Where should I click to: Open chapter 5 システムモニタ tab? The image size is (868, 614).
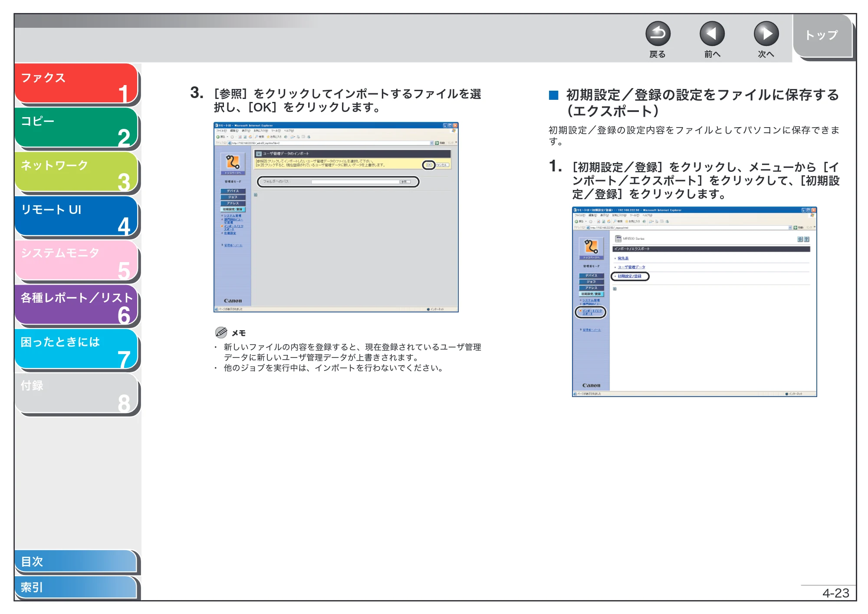(x=76, y=260)
